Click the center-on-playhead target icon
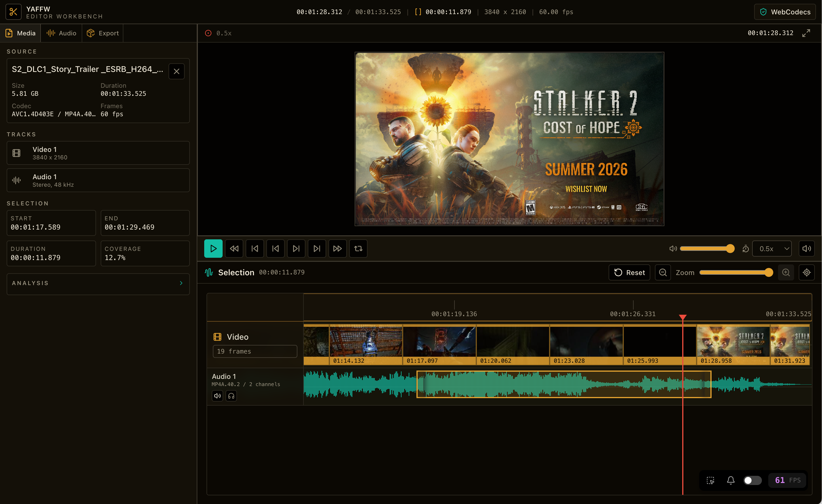This screenshot has height=504, width=822. pos(806,272)
